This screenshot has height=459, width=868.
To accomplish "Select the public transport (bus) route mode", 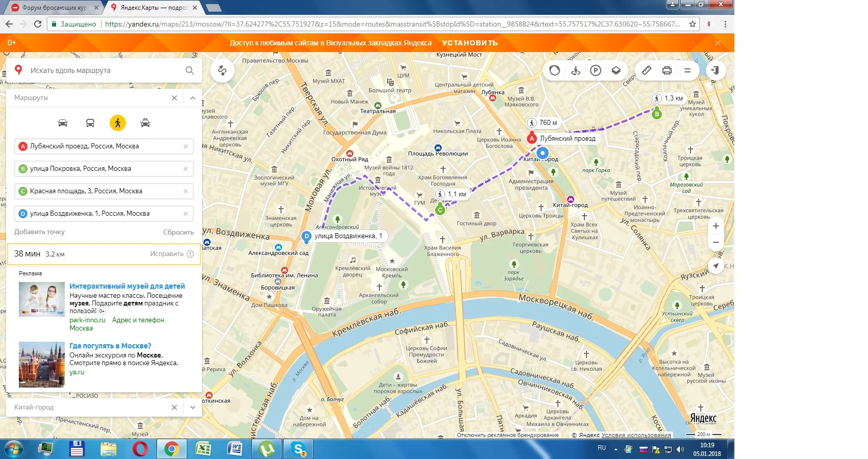I will tap(90, 123).
